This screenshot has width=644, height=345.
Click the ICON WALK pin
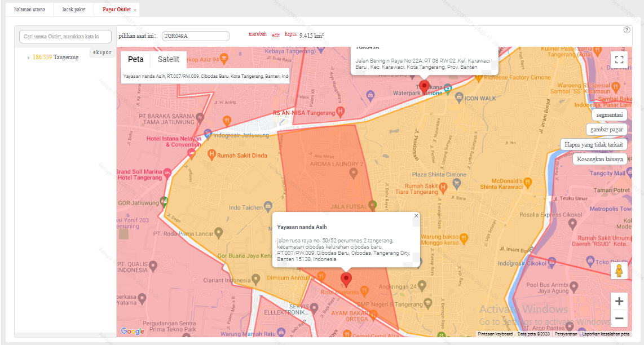[x=459, y=97]
